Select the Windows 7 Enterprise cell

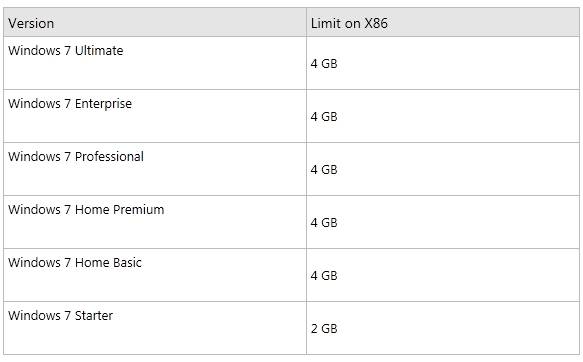tap(155, 116)
